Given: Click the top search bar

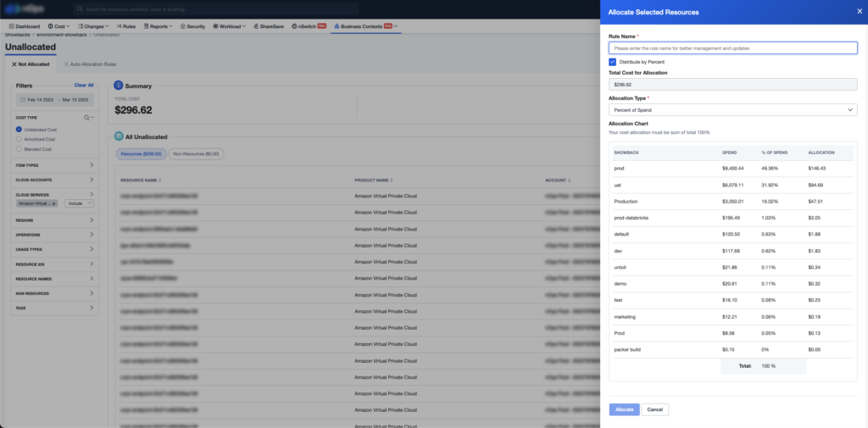Looking at the screenshot, I should click(216, 9).
